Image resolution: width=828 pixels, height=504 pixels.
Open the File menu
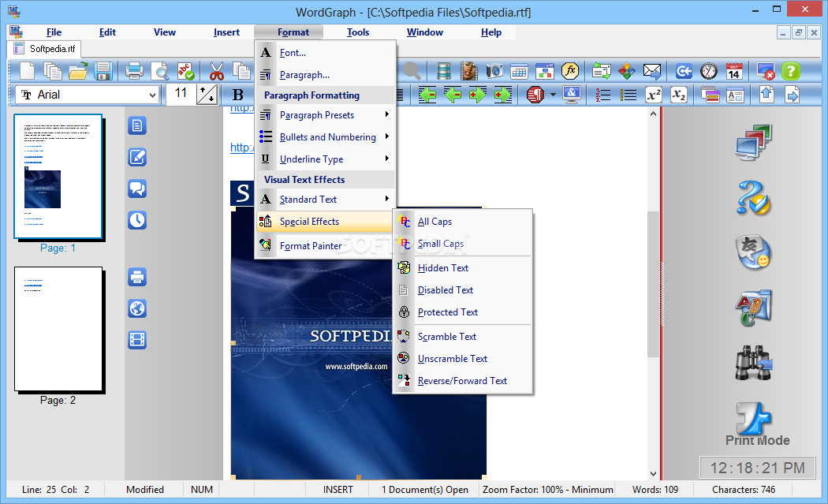point(54,32)
